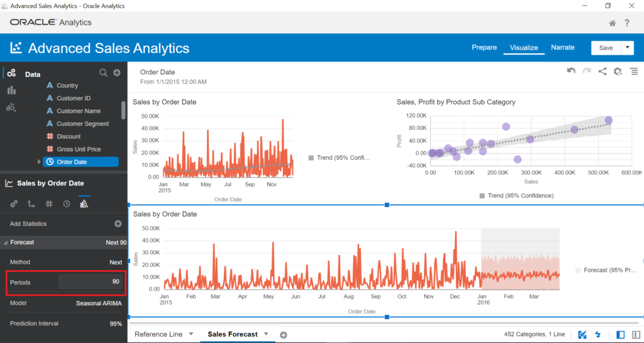The height and width of the screenshot is (343, 644).
Task: Select the General properties gear tab
Action: pos(14,204)
